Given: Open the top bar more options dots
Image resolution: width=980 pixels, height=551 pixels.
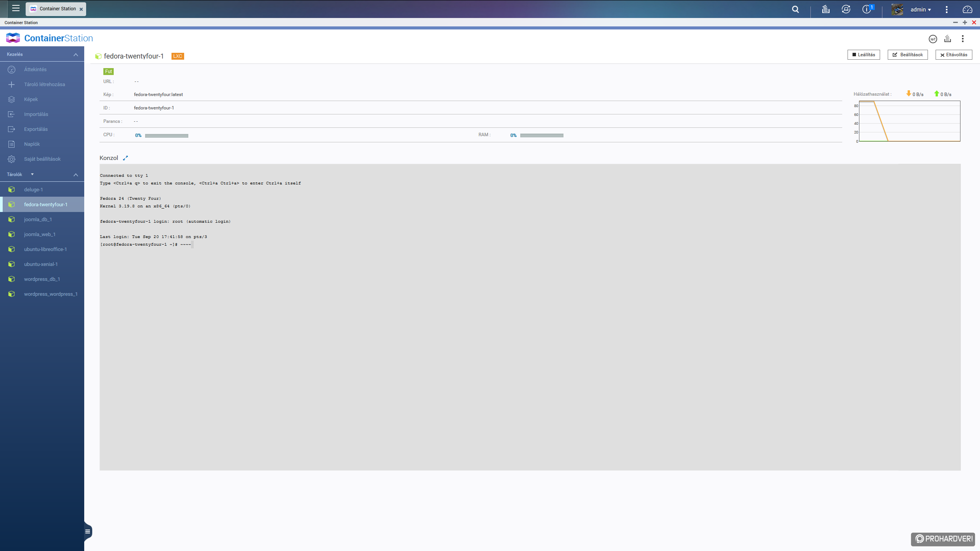Looking at the screenshot, I should tap(947, 10).
